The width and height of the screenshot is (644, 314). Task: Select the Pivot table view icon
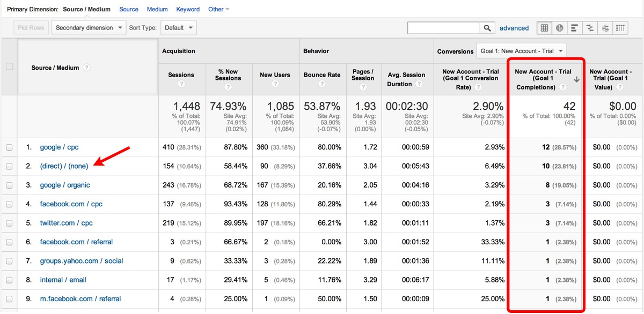click(x=620, y=28)
